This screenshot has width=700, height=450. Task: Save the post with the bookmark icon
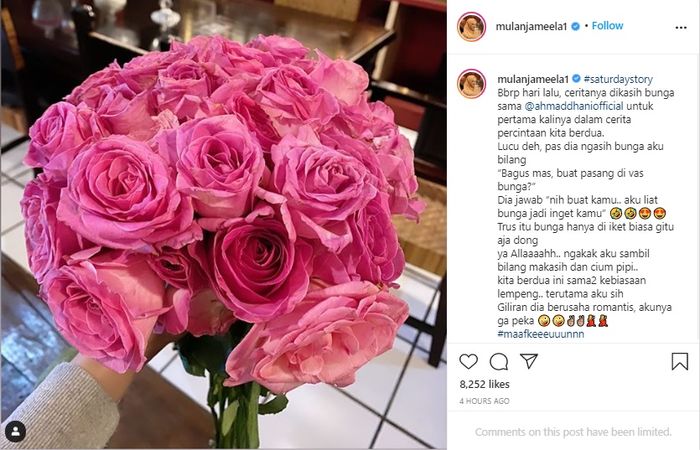679,361
